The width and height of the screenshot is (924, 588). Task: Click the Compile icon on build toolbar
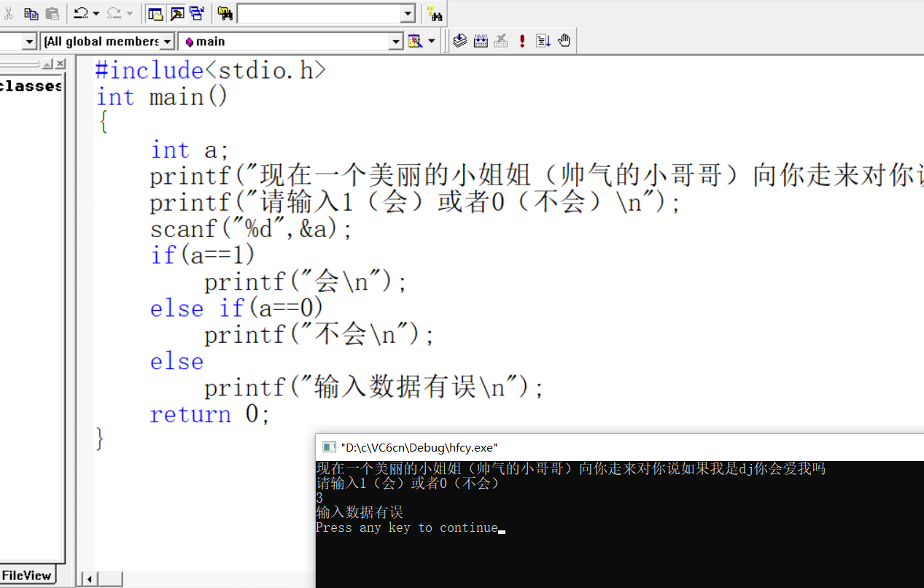[x=459, y=41]
